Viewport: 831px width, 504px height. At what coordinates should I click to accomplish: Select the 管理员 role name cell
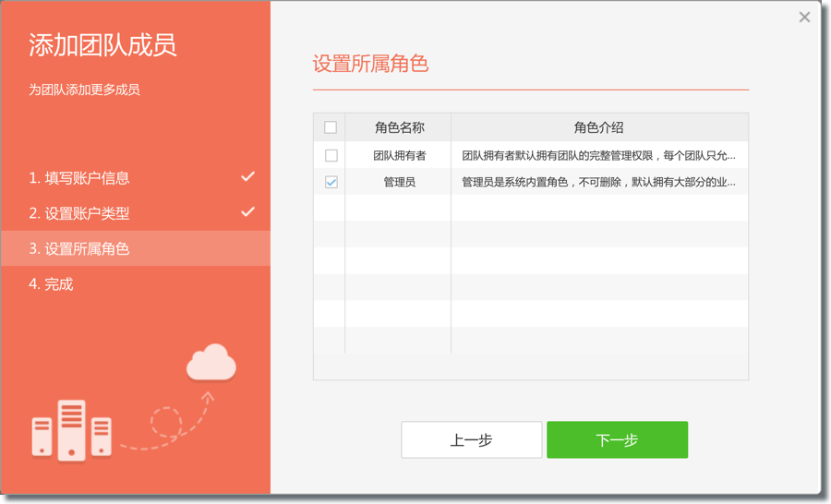399,182
